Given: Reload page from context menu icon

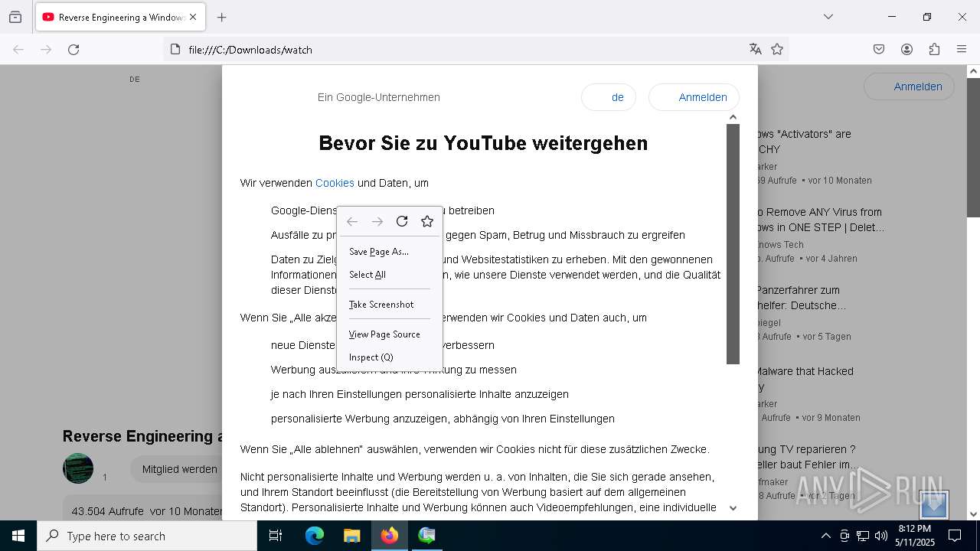Looking at the screenshot, I should (402, 221).
